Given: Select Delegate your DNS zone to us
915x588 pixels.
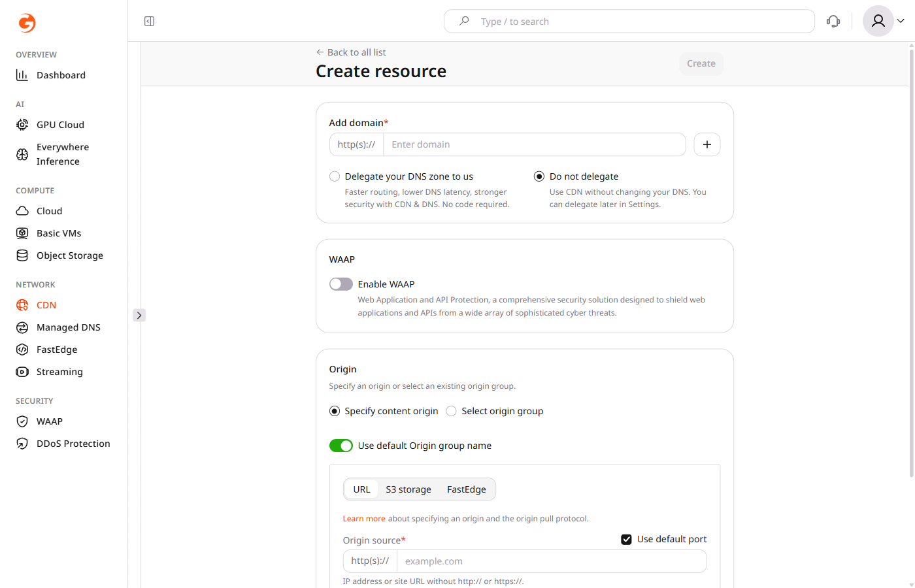Looking at the screenshot, I should [x=335, y=176].
